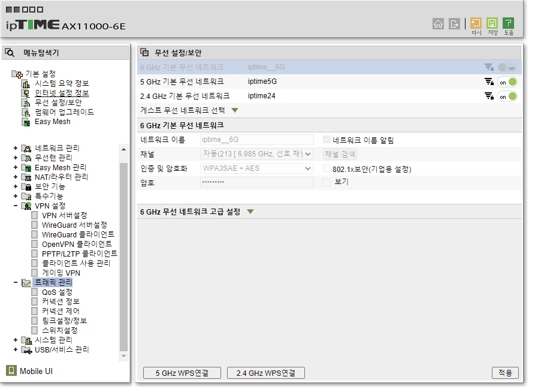Screen dimensions: 535x392
Task: Click the 2.4 GHz network security signal icon
Action: click(489, 97)
